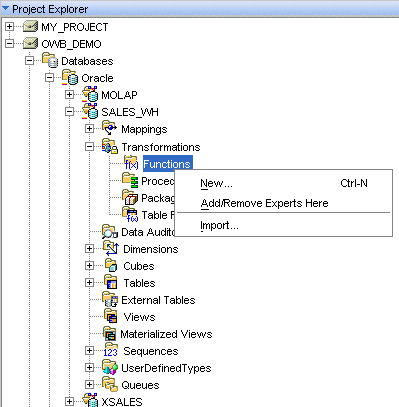Click the XSALES module icon
This screenshot has width=399, height=407.
(x=90, y=401)
